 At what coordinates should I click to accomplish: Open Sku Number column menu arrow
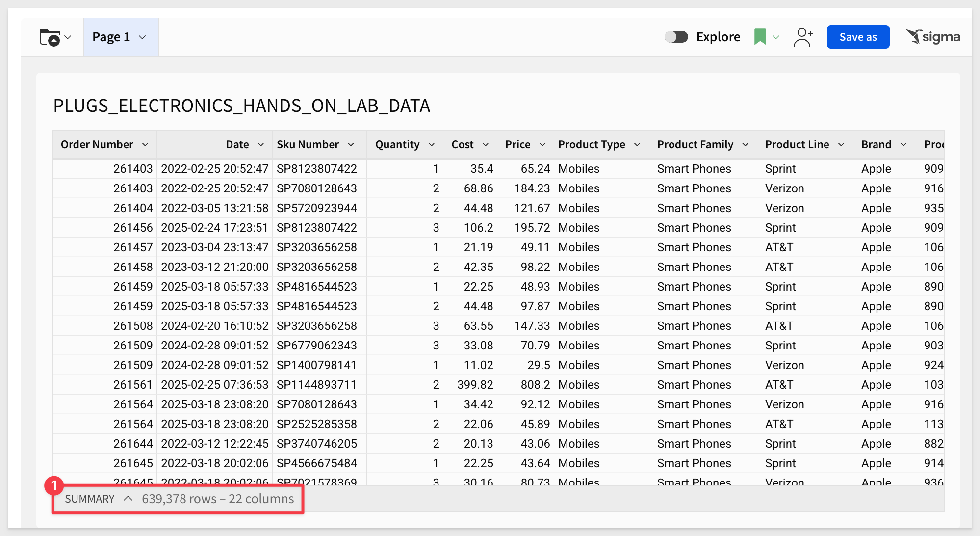point(351,144)
